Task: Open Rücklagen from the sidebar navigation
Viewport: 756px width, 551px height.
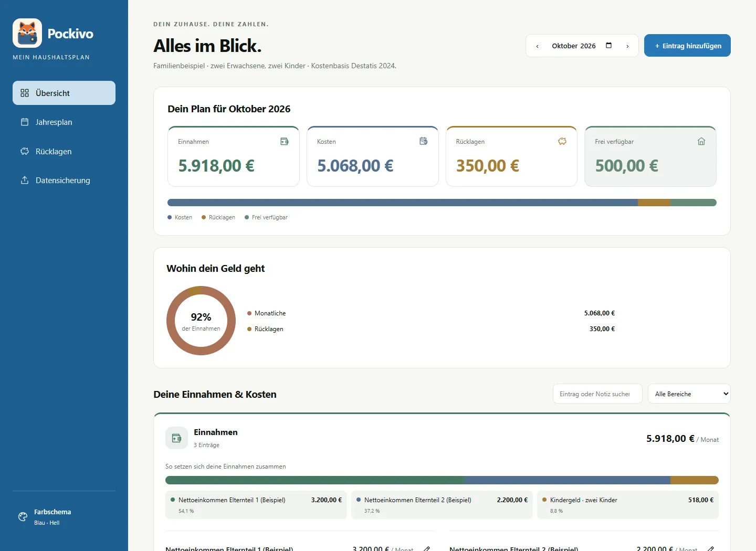Action: tap(64, 152)
